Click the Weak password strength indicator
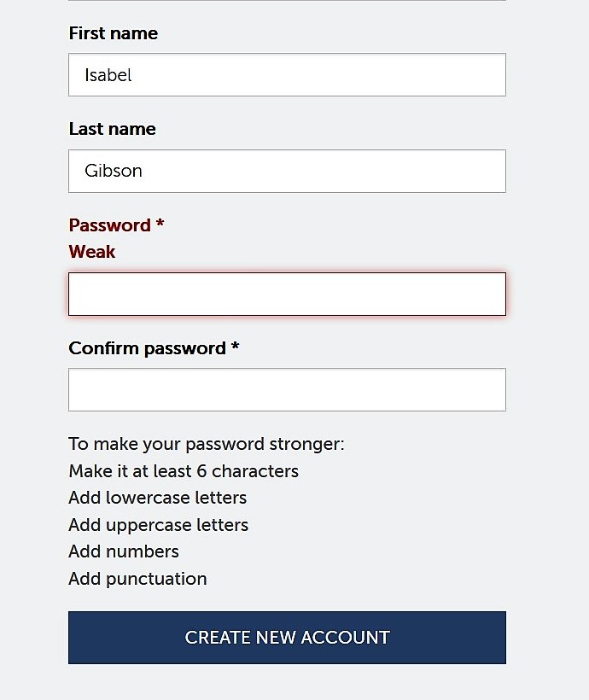Viewport: 589px width, 700px height. (92, 252)
